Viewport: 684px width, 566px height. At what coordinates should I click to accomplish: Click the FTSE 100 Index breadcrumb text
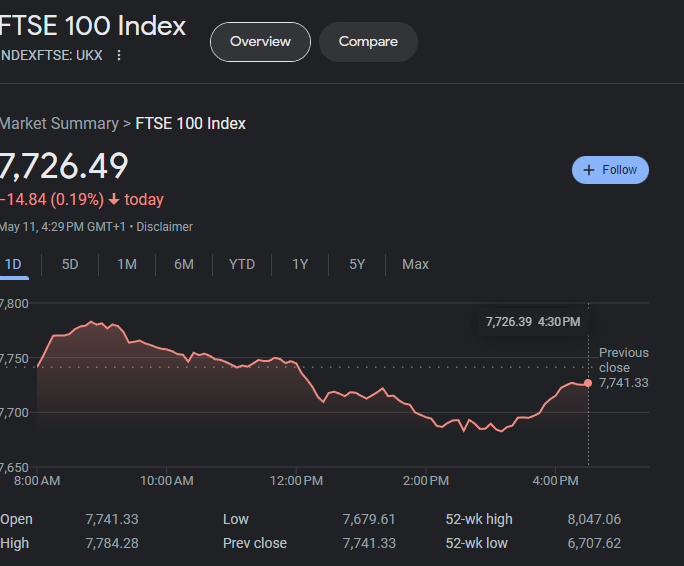[191, 123]
